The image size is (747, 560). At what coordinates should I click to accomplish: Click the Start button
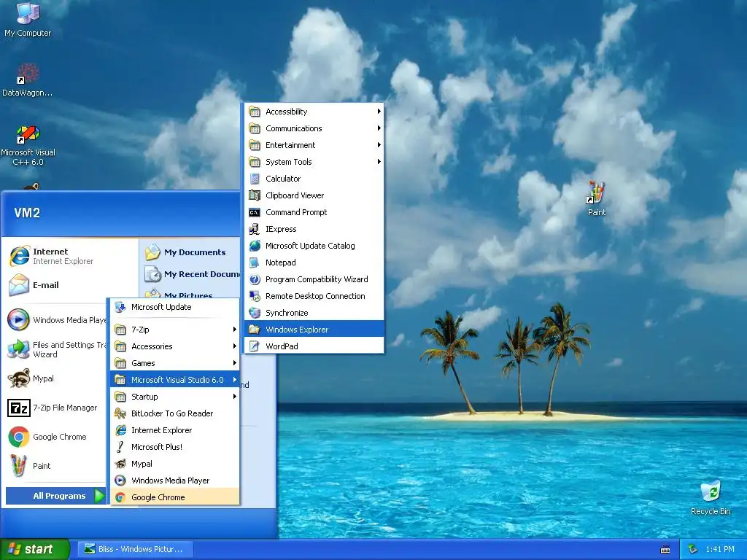pyautogui.click(x=35, y=549)
